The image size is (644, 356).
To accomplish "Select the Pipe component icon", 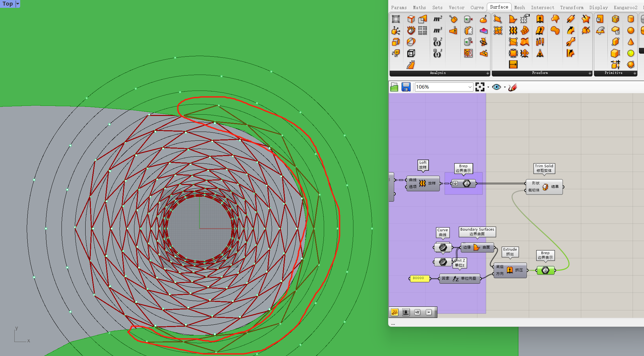I will click(570, 19).
